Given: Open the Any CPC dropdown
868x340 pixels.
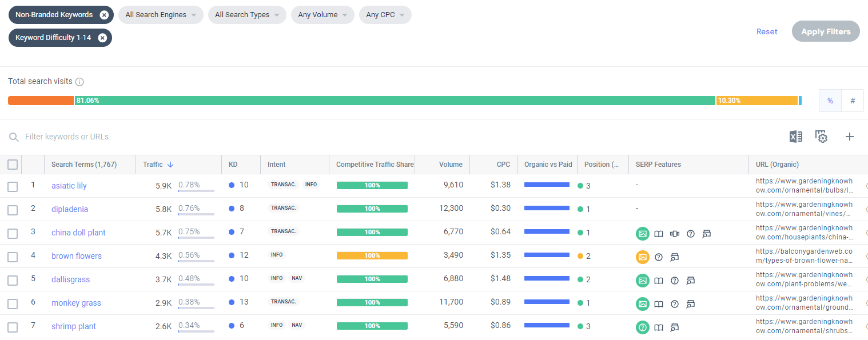Looking at the screenshot, I should (x=385, y=15).
